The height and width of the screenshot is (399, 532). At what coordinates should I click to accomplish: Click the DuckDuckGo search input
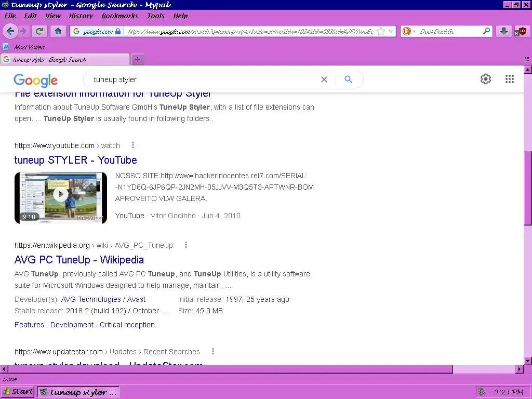pos(449,32)
